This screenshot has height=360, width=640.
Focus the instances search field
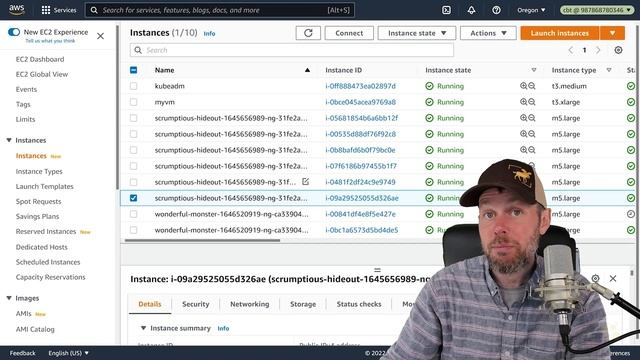(292, 50)
